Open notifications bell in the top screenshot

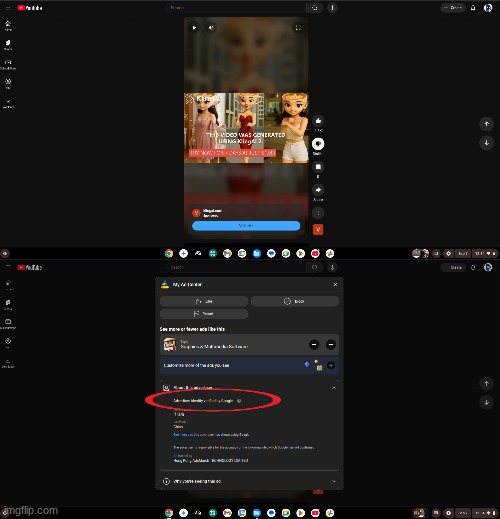coord(473,8)
